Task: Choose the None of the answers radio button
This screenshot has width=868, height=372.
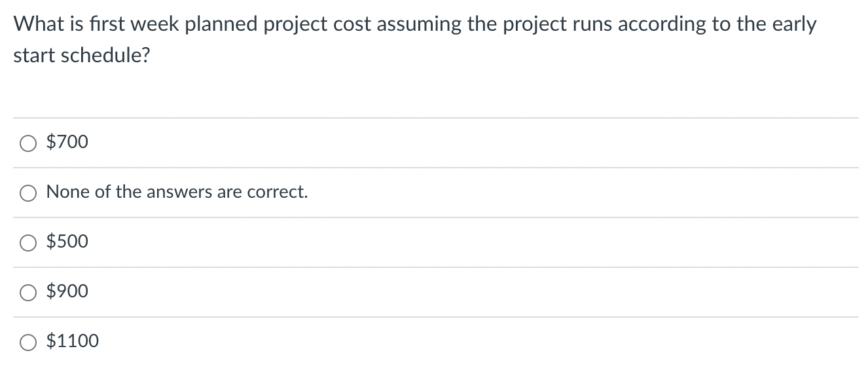Action: pyautogui.click(x=27, y=193)
